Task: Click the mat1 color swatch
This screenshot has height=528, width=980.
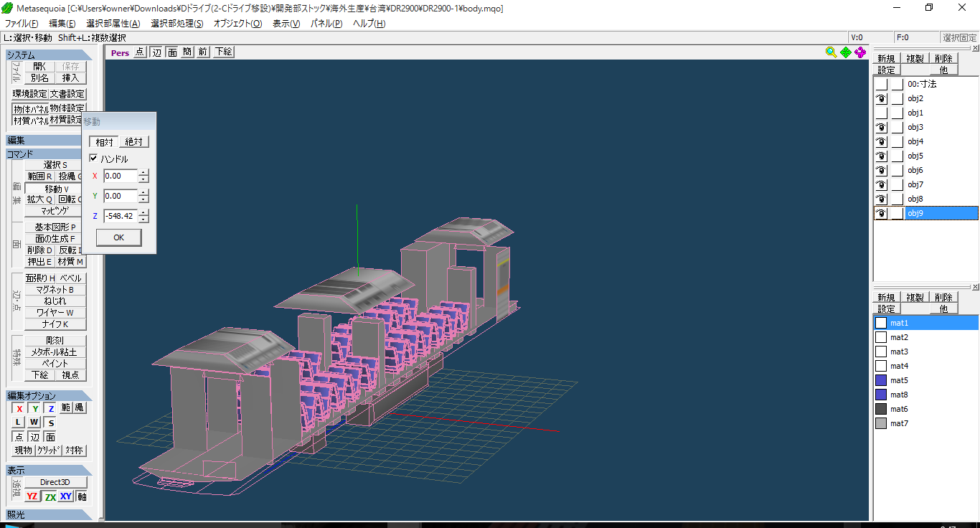Action: pos(881,323)
